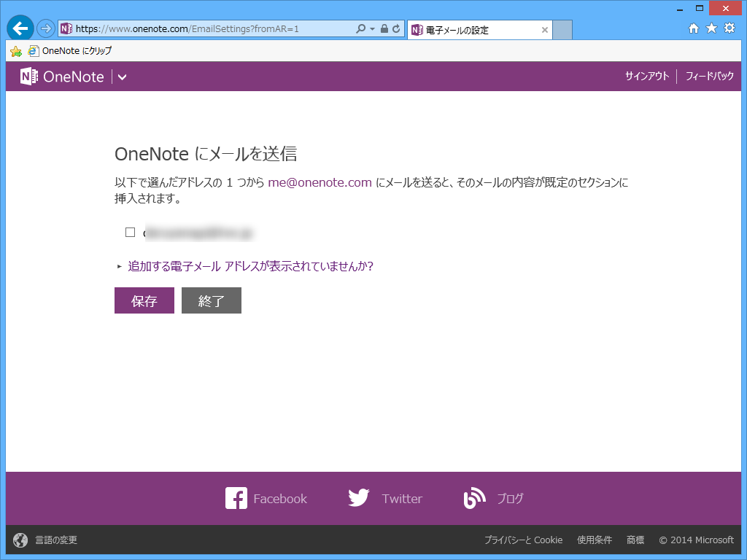The width and height of the screenshot is (747, 560).
Task: Open the OneNote header chevron menu
Action: [121, 76]
